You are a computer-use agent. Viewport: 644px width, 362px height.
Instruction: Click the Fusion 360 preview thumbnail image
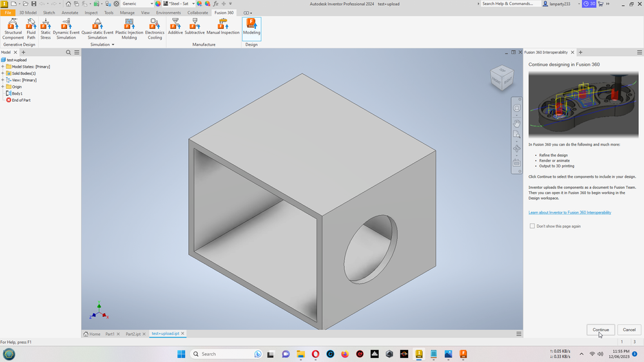(x=583, y=104)
